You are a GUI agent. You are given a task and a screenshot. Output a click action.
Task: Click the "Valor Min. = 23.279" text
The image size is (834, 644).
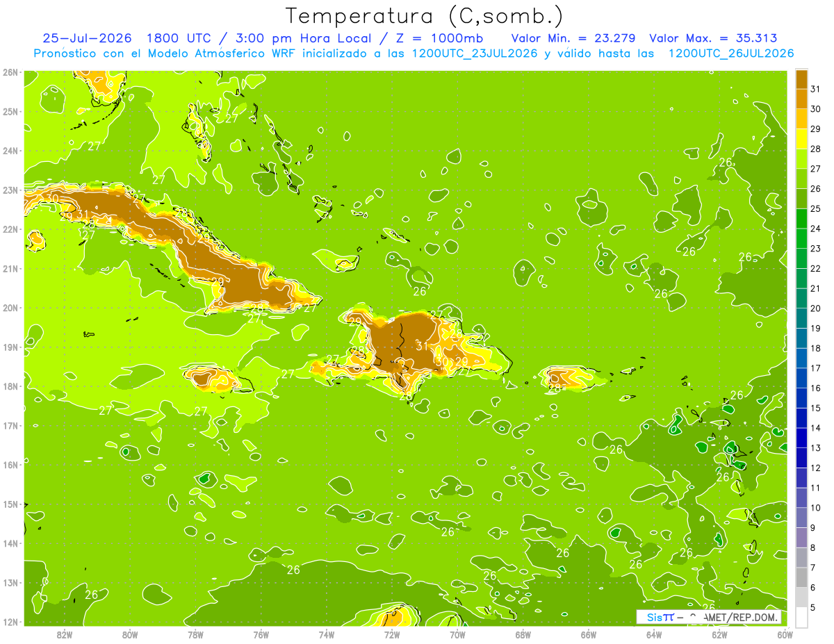pyautogui.click(x=573, y=38)
